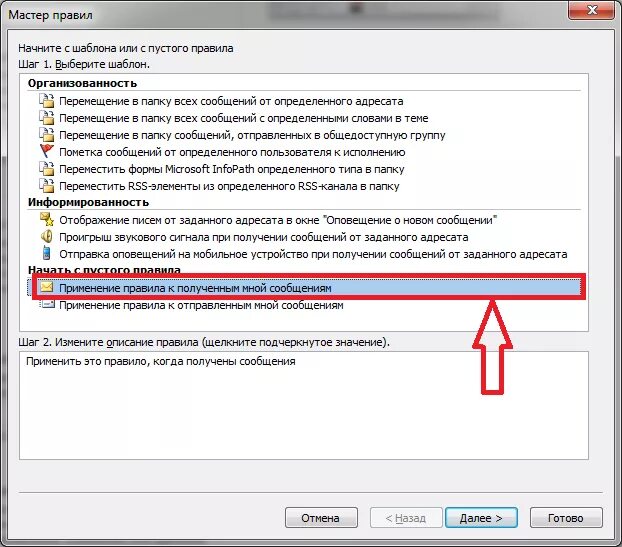The width and height of the screenshot is (622, 547).
Task: Click folder icon beside 'в общедоступную группу' rule
Action: click(47, 135)
